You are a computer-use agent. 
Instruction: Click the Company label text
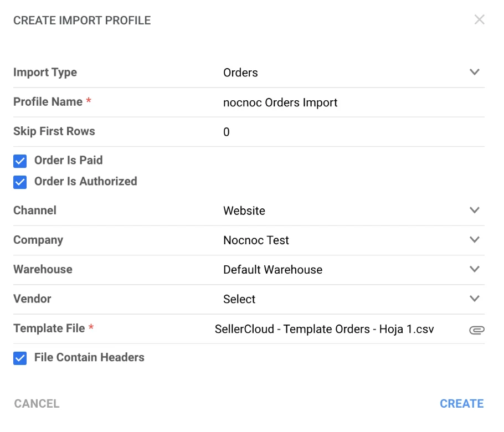(x=38, y=240)
